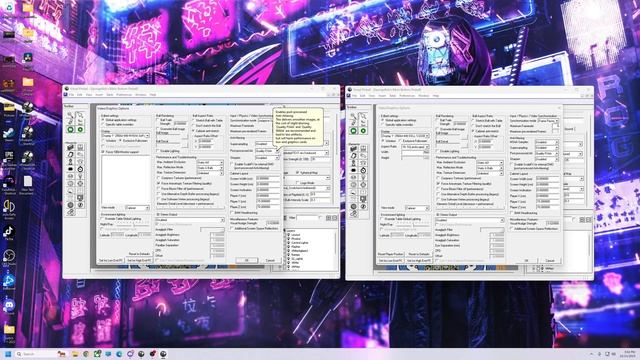Select the Wall element icon in left window

pyautogui.click(x=70, y=147)
